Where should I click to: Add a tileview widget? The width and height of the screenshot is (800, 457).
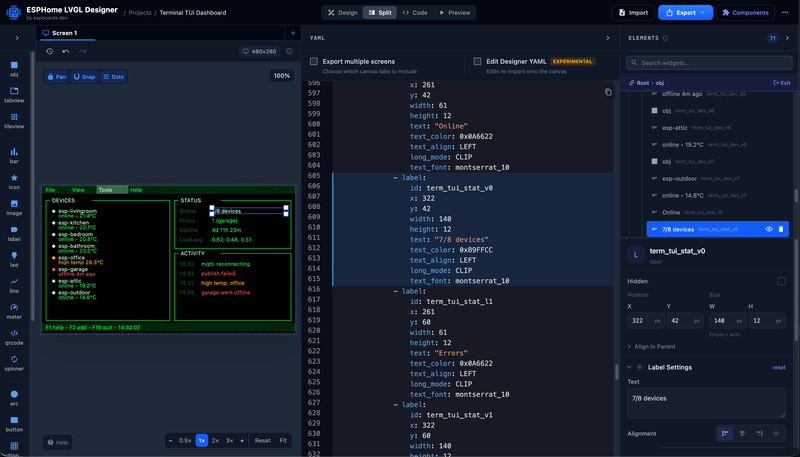coord(14,121)
